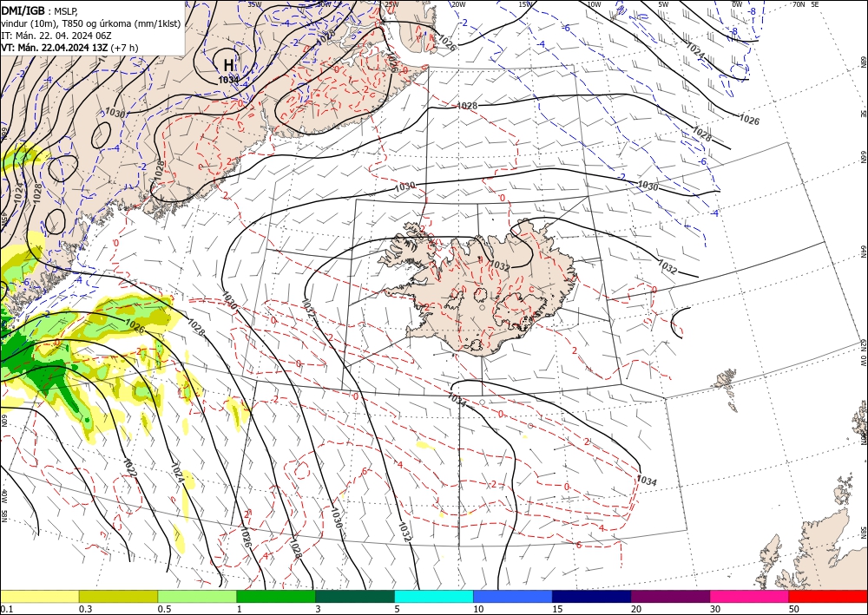Screen dimensions: 868x615
Task: Click the 68N latitude label on right edge
Action: (x=863, y=62)
